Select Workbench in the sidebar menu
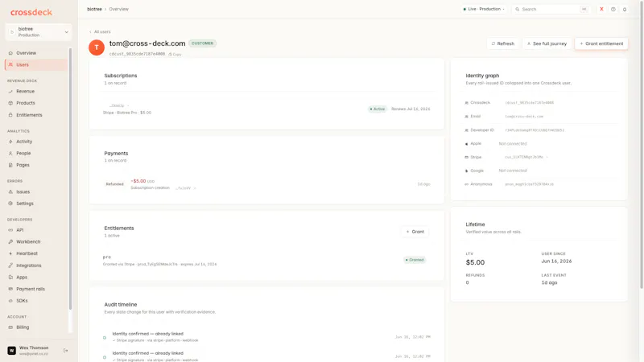The width and height of the screenshot is (644, 362). coord(28,242)
